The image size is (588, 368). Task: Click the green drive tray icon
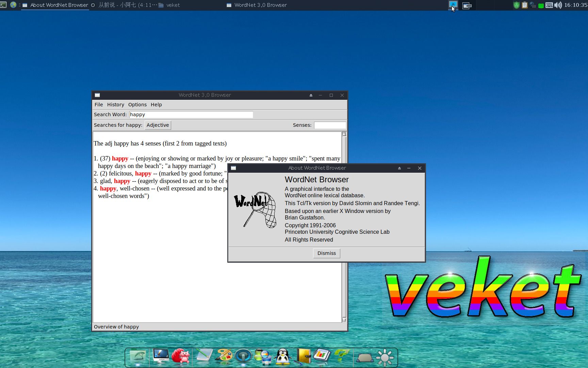[541, 5]
